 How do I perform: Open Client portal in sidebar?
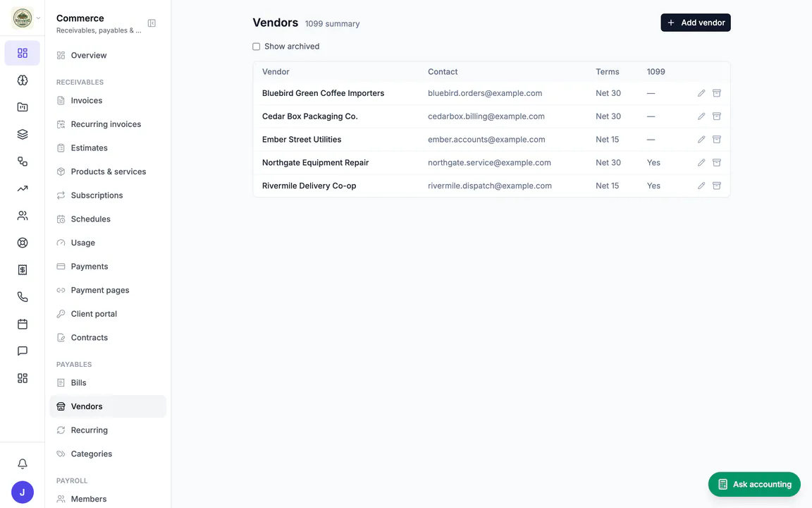pyautogui.click(x=108, y=313)
